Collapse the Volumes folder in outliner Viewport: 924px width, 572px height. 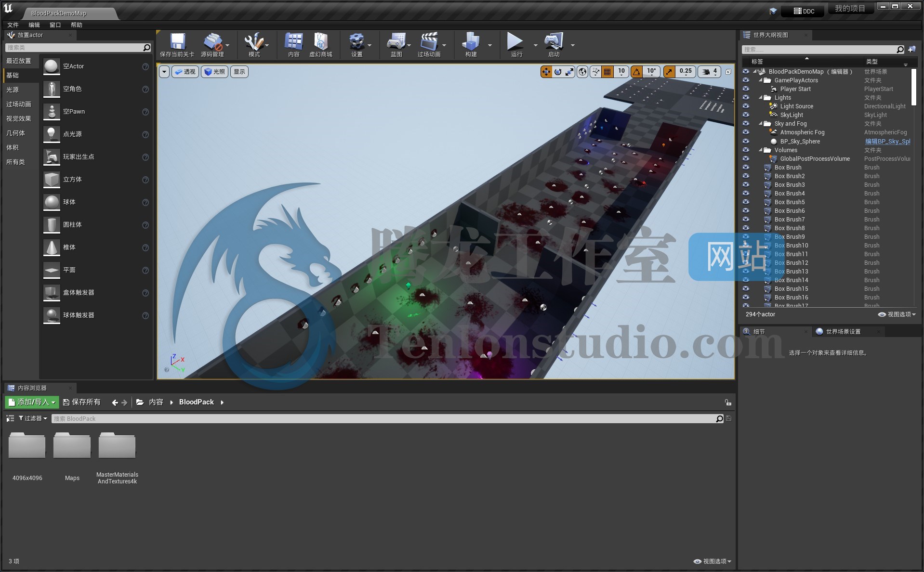761,150
